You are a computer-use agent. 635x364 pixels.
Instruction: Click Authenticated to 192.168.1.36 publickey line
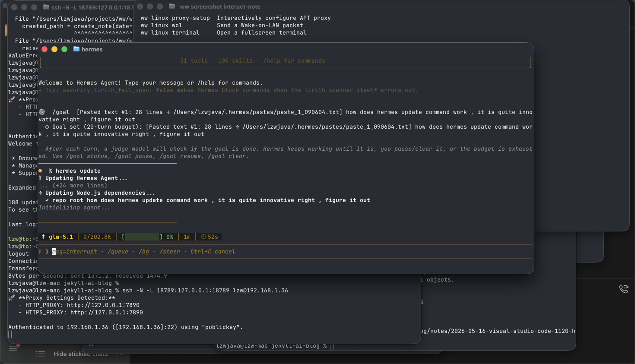(126, 327)
